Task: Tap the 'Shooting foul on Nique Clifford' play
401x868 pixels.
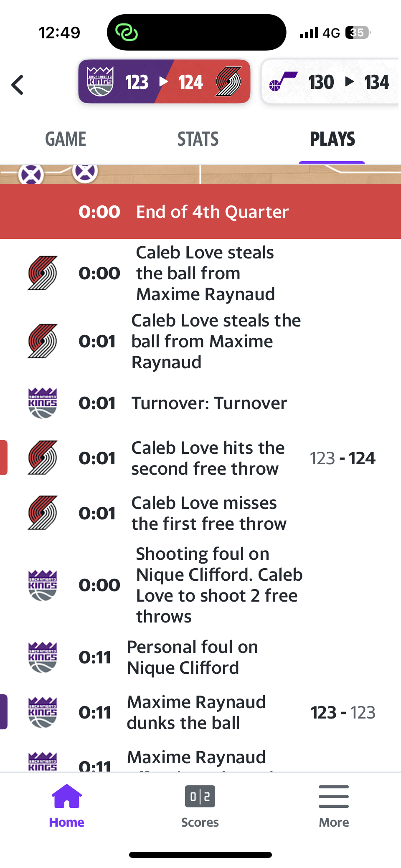Action: point(219,585)
